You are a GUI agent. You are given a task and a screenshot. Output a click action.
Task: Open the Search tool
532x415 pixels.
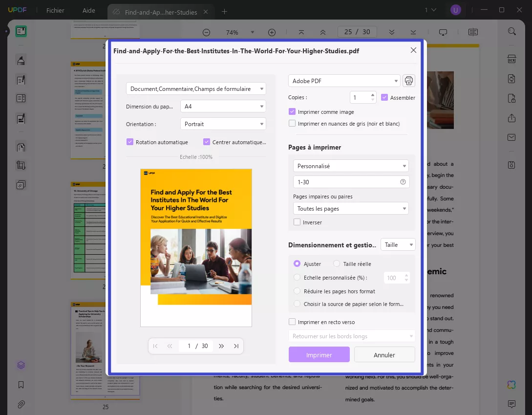[511, 31]
